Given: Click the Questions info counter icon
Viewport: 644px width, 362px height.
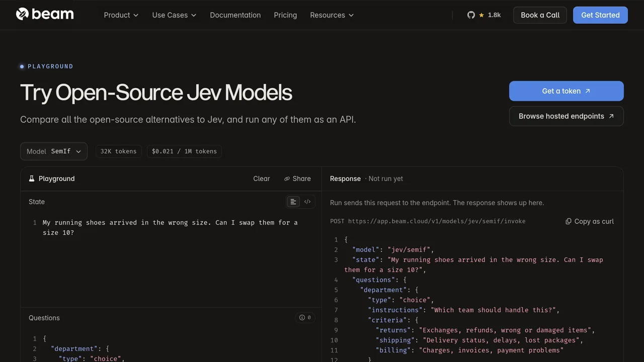Looking at the screenshot, I should [x=305, y=318].
